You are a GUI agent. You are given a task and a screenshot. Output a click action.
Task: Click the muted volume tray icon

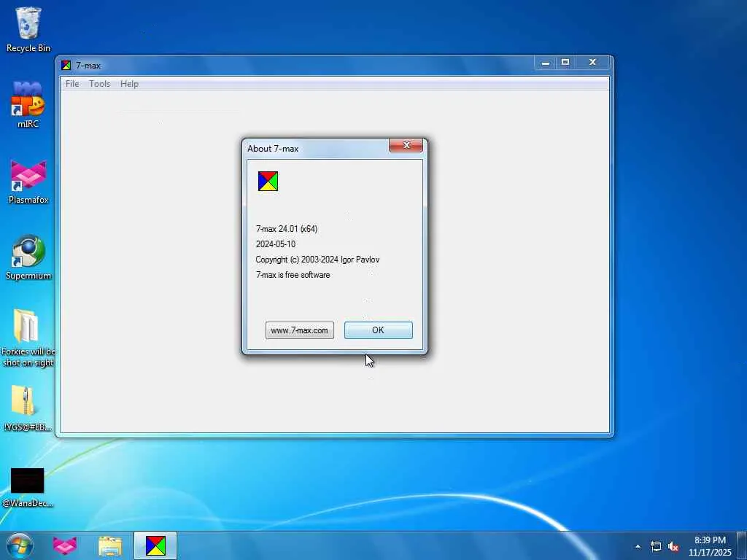[x=673, y=547]
